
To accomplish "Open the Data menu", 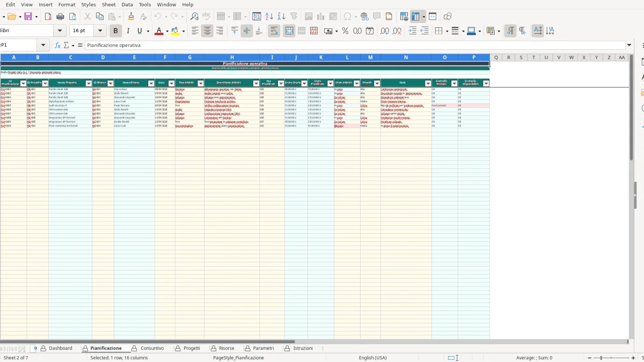I will [127, 4].
